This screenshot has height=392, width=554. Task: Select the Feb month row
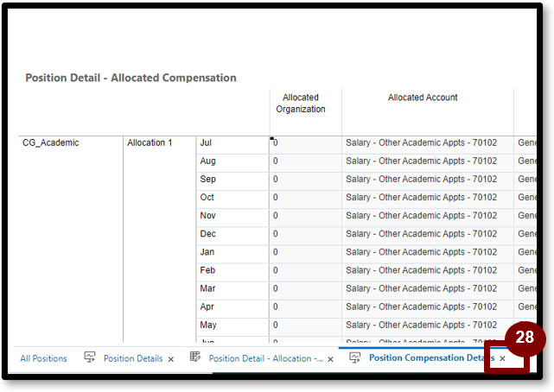click(x=232, y=270)
